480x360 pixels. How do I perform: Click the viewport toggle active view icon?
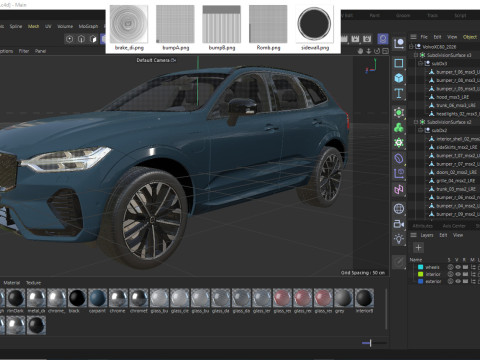[385, 51]
